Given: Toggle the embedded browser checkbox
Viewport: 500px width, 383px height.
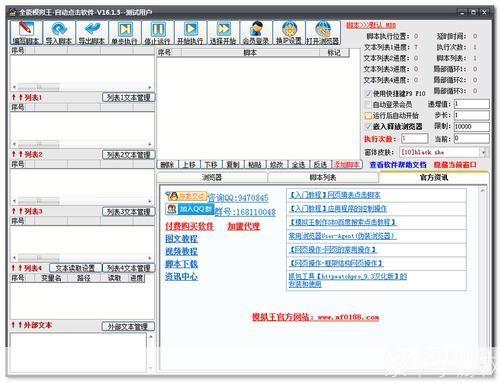Looking at the screenshot, I should point(368,127).
